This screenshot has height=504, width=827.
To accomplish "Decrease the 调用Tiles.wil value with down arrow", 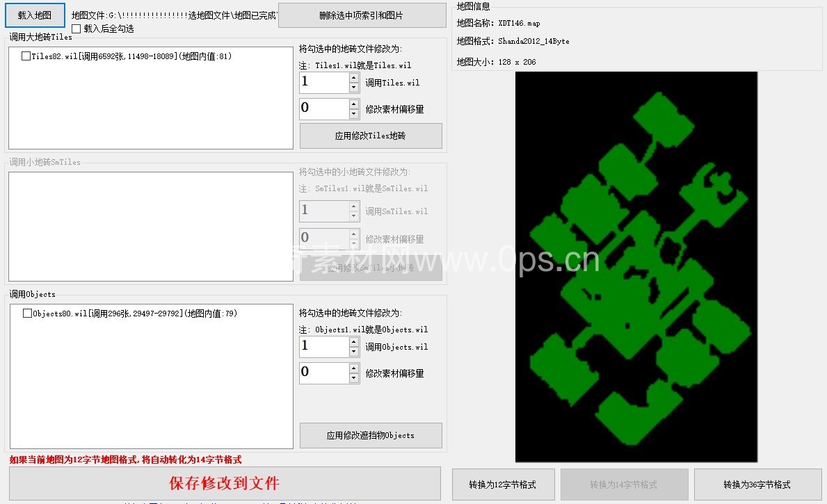I will 354,88.
